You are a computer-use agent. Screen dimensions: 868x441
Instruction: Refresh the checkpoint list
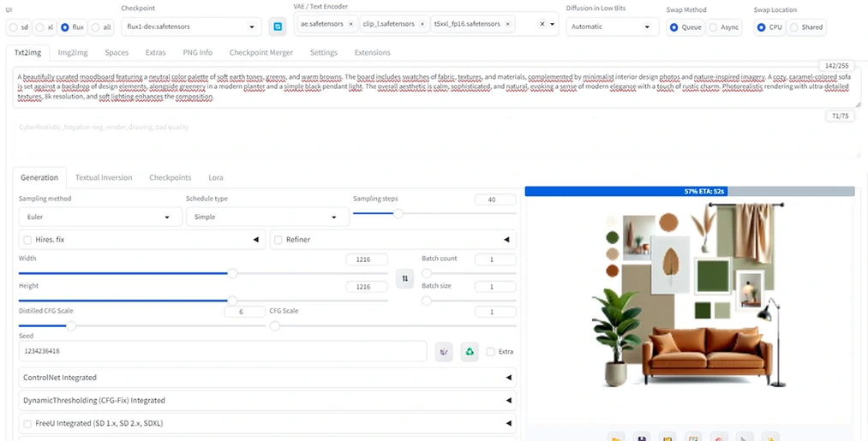278,27
